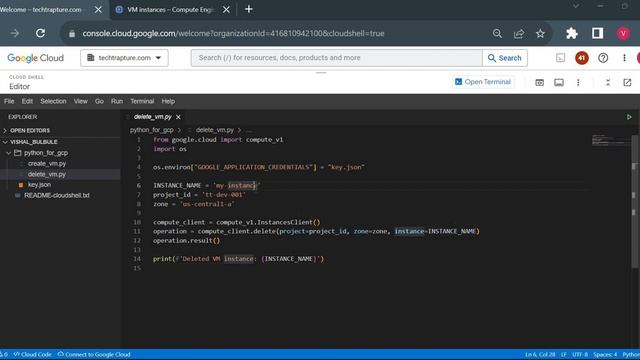Click the browser address bar URL
The width and height of the screenshot is (640, 360).
(x=233, y=33)
